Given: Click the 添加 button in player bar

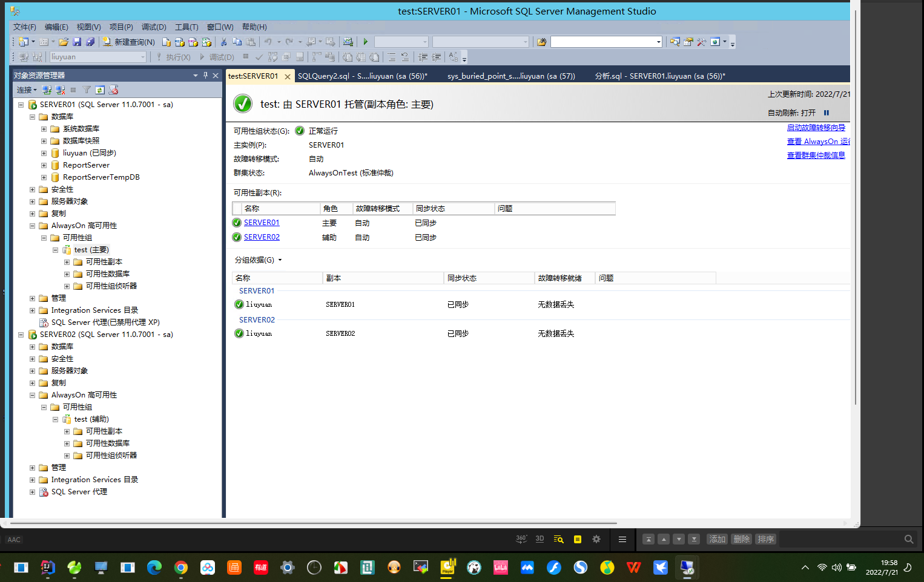Looking at the screenshot, I should [x=718, y=539].
